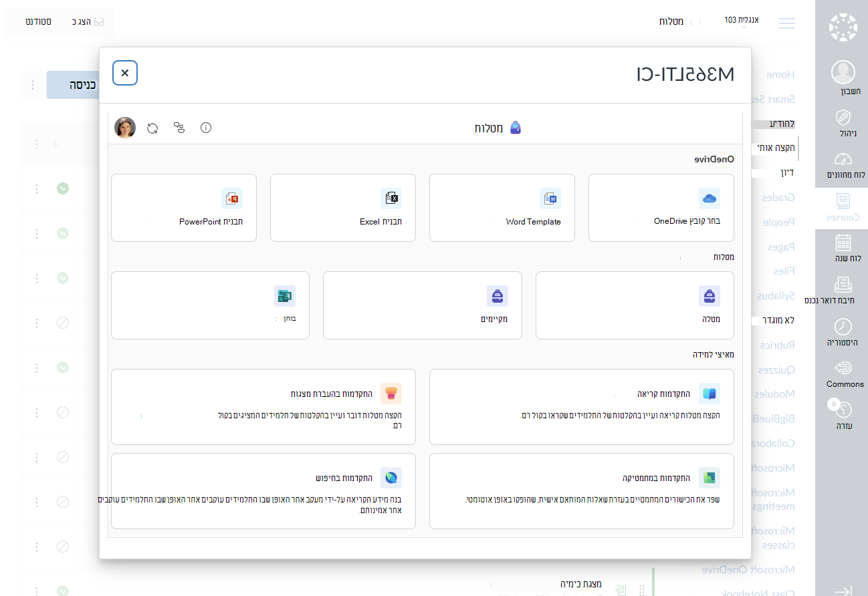The height and width of the screenshot is (596, 868).
Task: Select the בוחן quiz card
Action: [210, 305]
